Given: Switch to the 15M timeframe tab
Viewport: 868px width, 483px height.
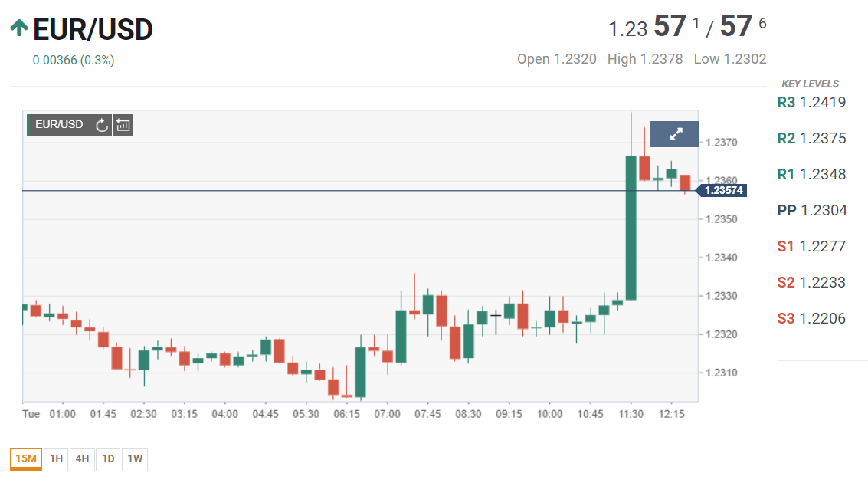Looking at the screenshot, I should [x=25, y=458].
